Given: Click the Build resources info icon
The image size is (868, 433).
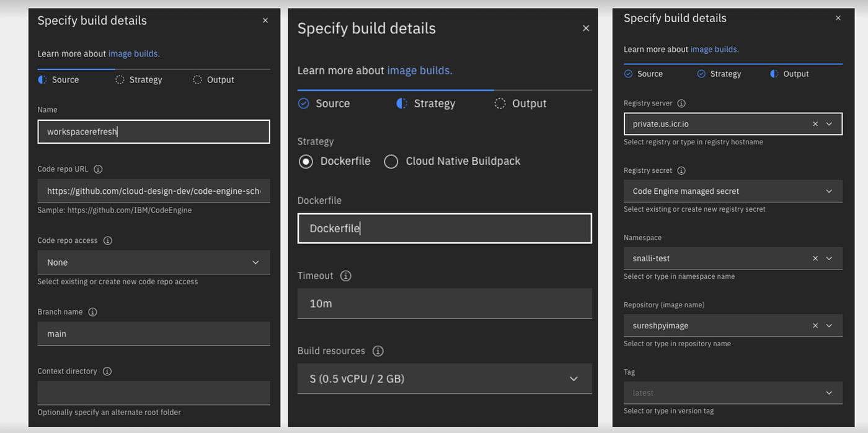Looking at the screenshot, I should [x=378, y=351].
